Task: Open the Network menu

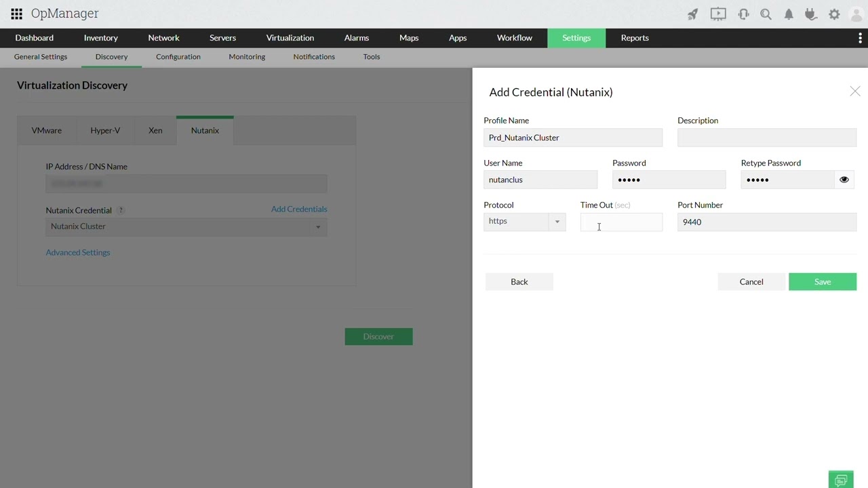Action: (164, 38)
